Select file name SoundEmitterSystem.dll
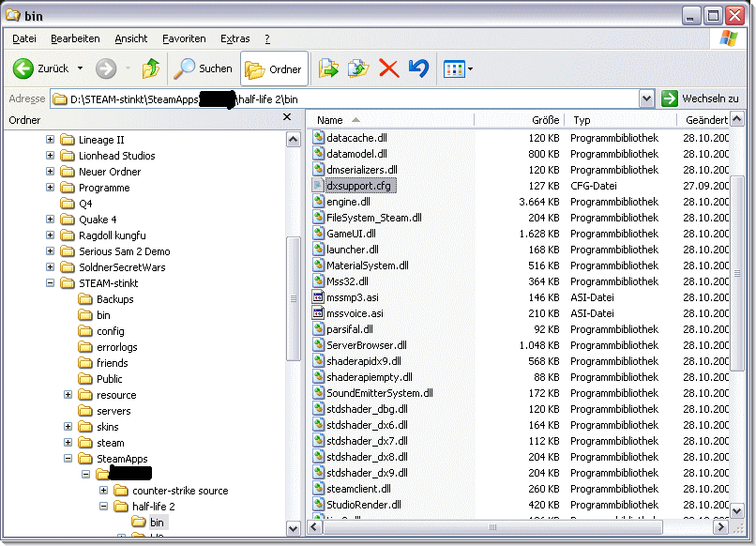Image resolution: width=756 pixels, height=546 pixels. (x=380, y=393)
